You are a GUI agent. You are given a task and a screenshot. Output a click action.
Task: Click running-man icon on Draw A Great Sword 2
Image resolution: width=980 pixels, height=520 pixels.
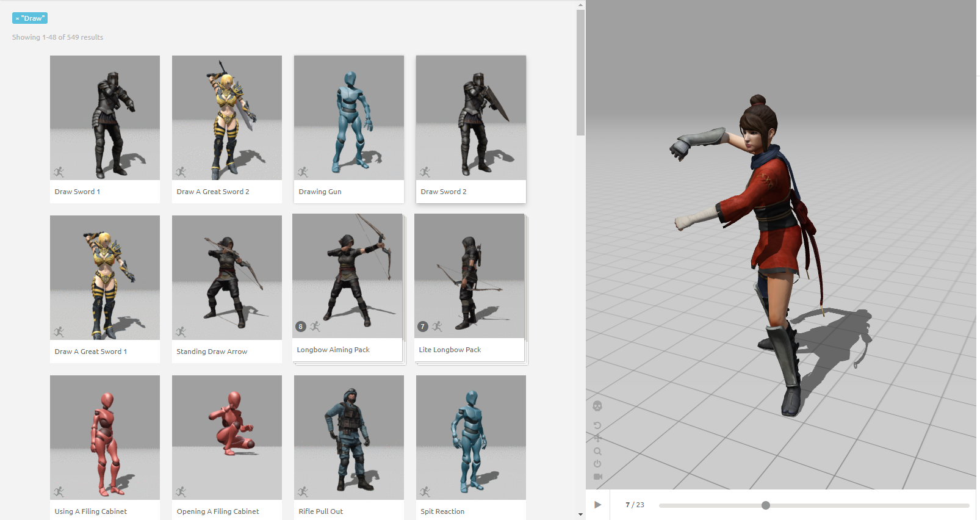[x=181, y=172]
